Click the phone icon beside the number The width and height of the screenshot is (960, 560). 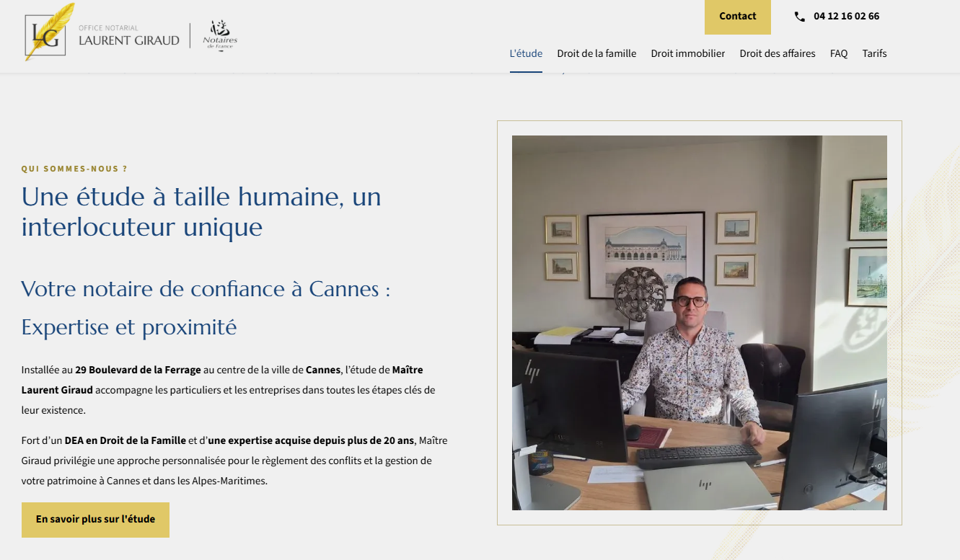(799, 17)
